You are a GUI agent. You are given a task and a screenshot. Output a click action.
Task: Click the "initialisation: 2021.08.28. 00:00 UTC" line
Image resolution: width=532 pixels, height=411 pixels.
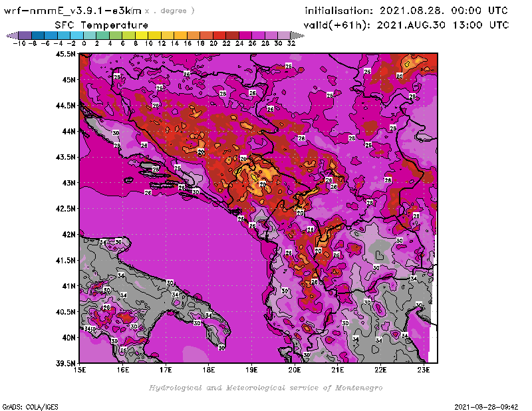tap(406, 11)
